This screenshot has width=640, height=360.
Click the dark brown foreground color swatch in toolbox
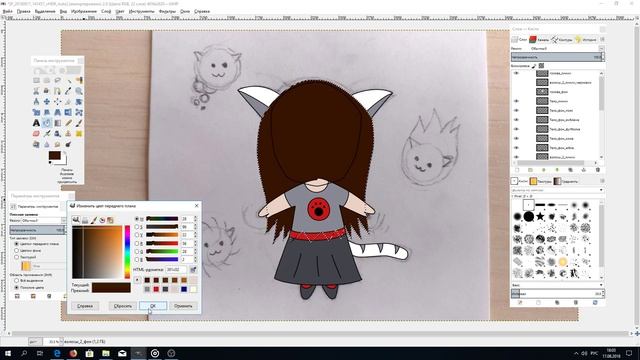click(x=54, y=156)
